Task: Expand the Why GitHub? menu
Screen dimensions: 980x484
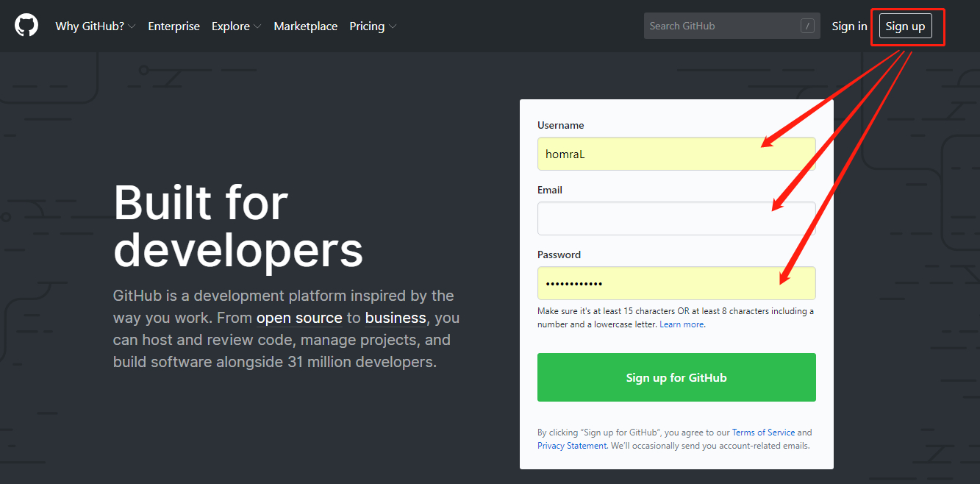Action: [95, 26]
